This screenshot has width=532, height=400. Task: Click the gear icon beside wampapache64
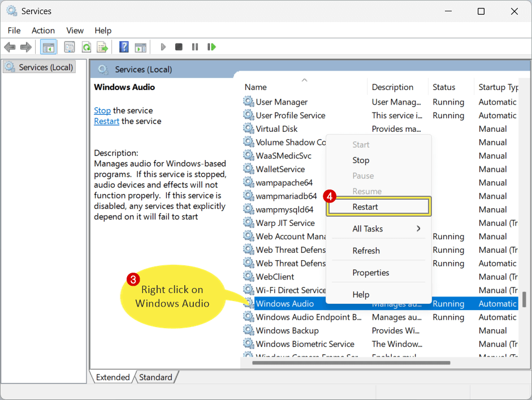click(248, 182)
